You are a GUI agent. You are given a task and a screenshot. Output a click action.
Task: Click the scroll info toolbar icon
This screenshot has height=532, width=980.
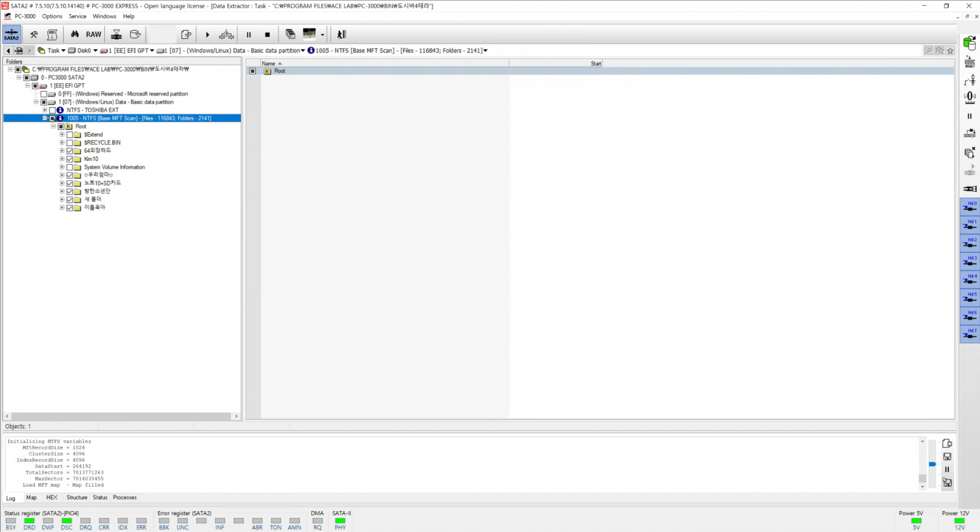tap(52, 35)
